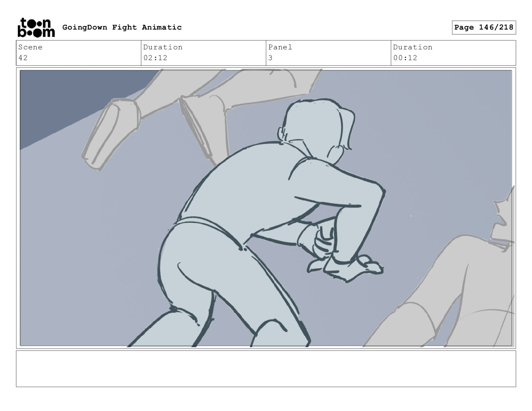Click the Toon Boom logo
The image size is (532, 411).
(x=36, y=28)
